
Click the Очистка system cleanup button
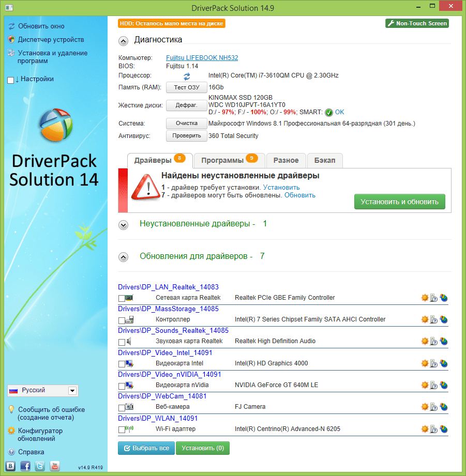coord(187,123)
